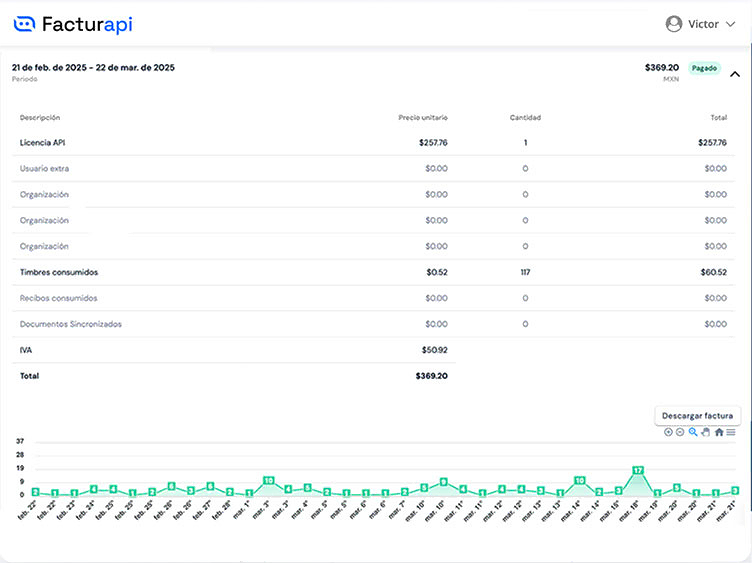This screenshot has width=752, height=563.
Task: Click the Precio unitario column header
Action: [422, 117]
